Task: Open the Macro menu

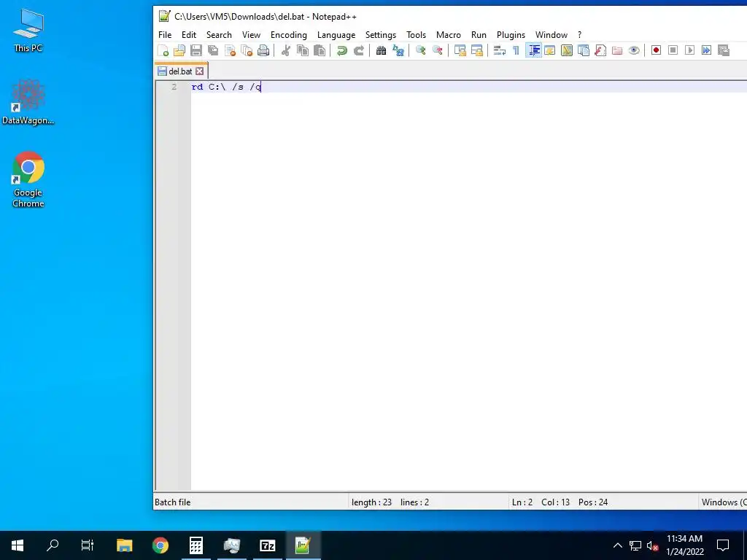Action: [449, 35]
